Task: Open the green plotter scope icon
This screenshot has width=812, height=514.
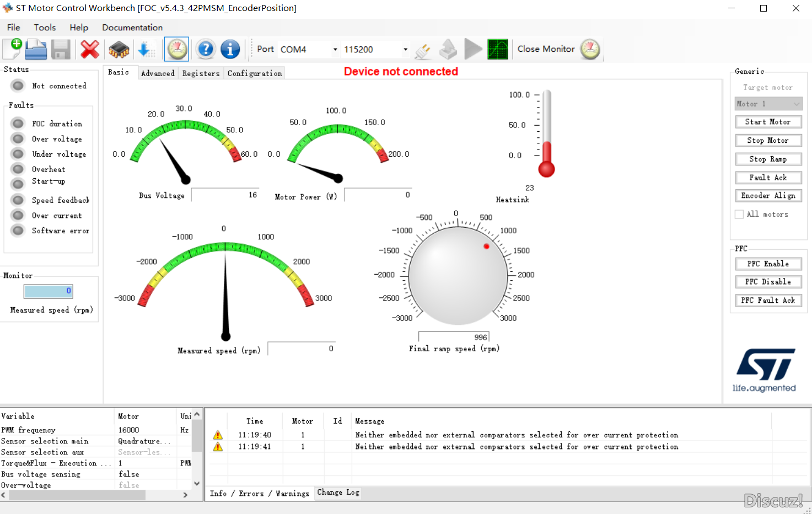Action: tap(498, 49)
